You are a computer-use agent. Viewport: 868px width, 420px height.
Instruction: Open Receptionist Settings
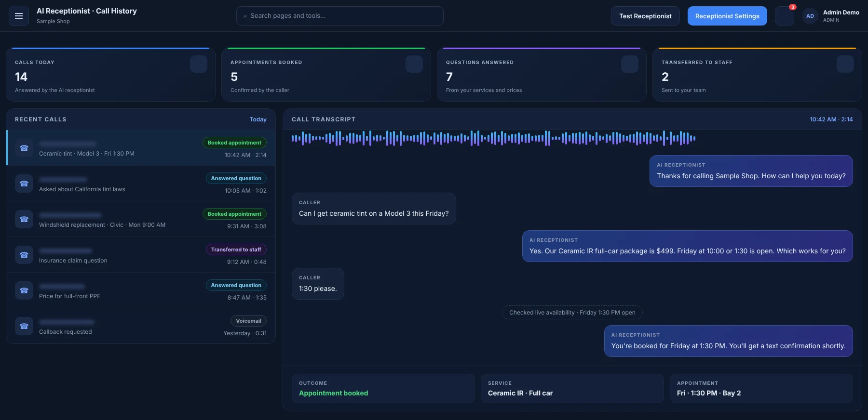click(x=727, y=16)
